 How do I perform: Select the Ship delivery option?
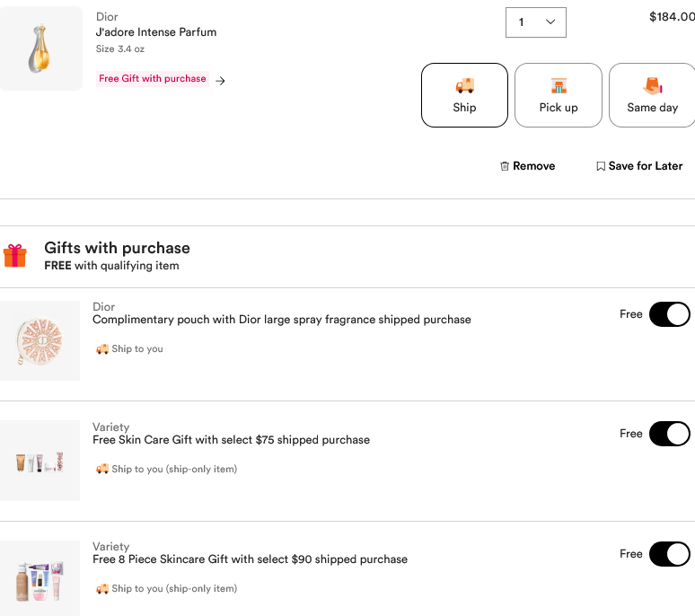[x=464, y=95]
